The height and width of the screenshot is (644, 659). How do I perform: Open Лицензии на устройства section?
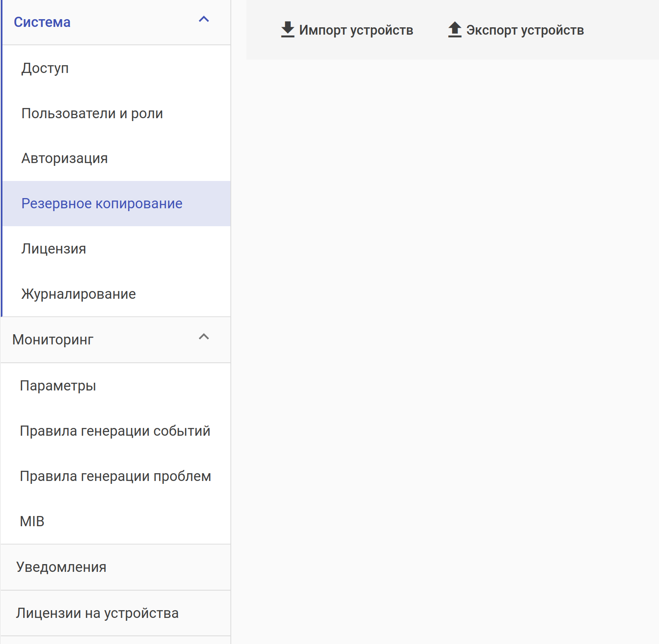[97, 613]
